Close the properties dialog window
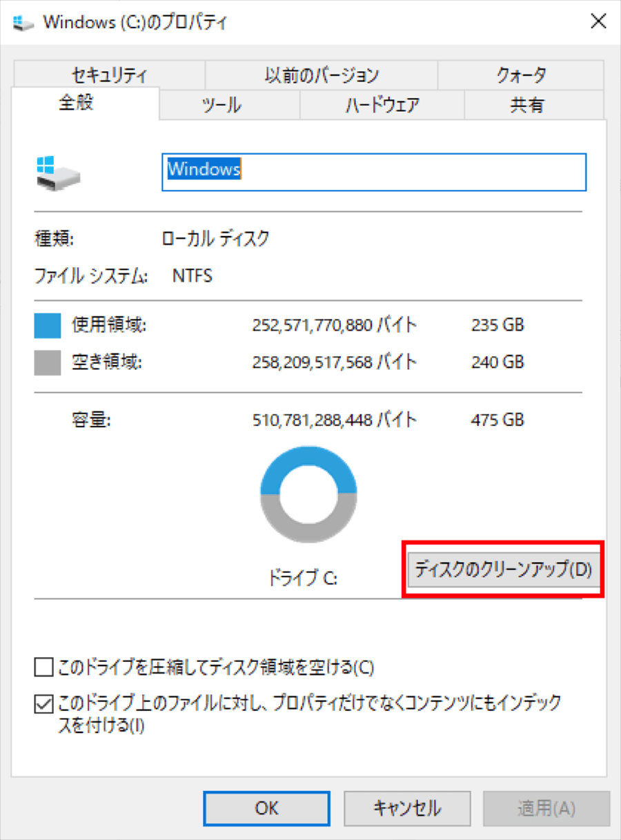The image size is (621, 840). pos(598,21)
